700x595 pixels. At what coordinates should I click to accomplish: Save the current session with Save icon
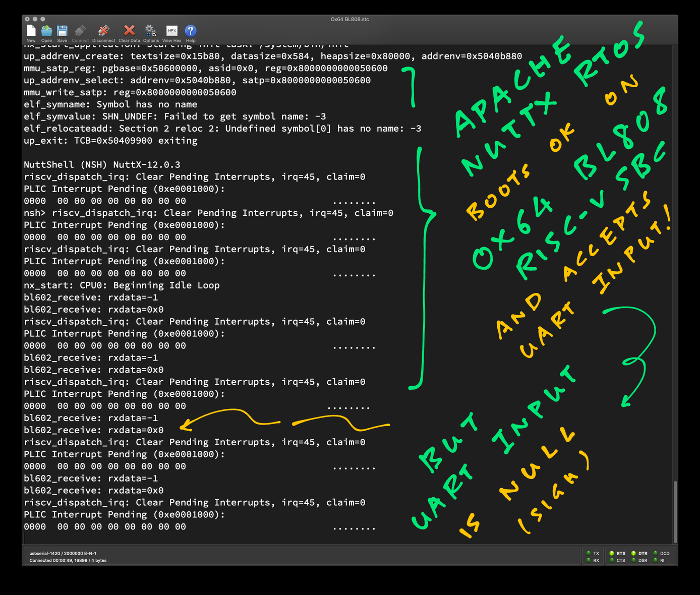click(62, 31)
